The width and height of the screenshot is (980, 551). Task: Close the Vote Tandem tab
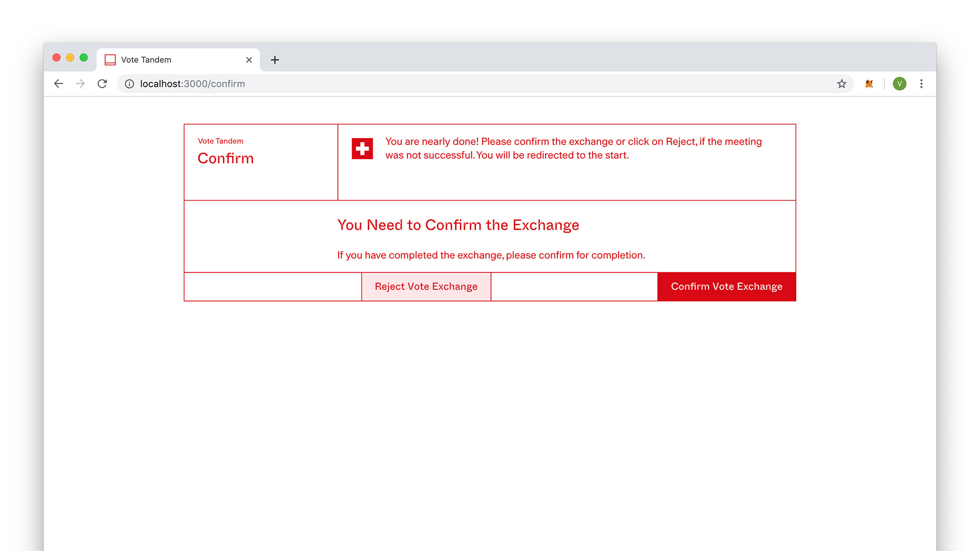[249, 60]
